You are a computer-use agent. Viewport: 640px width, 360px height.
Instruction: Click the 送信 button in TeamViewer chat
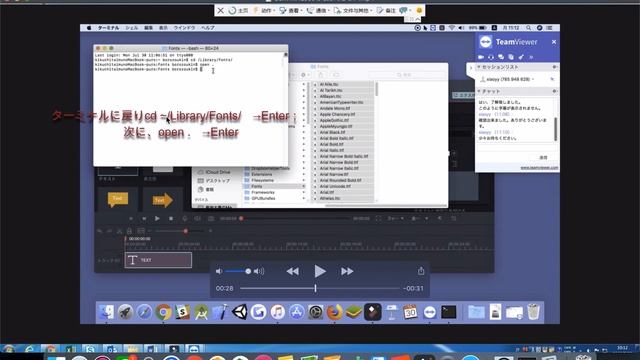pos(543,158)
